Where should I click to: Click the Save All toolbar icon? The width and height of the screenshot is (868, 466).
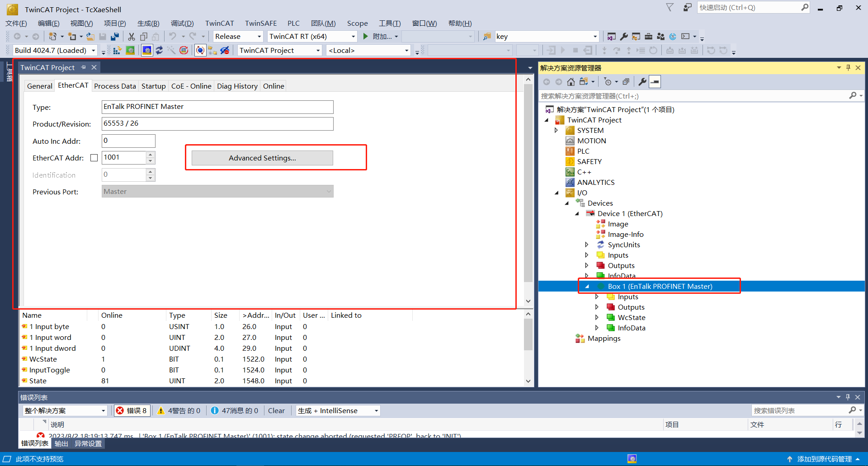[x=115, y=37]
